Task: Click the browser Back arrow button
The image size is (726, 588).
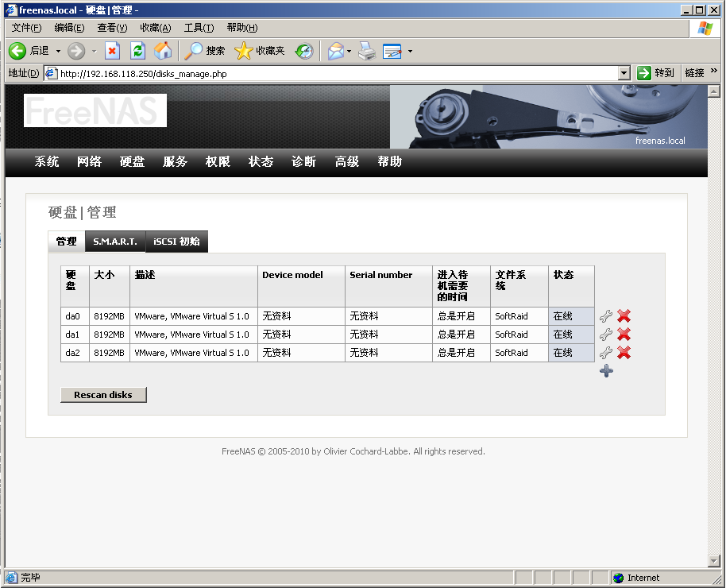Action: pos(17,51)
